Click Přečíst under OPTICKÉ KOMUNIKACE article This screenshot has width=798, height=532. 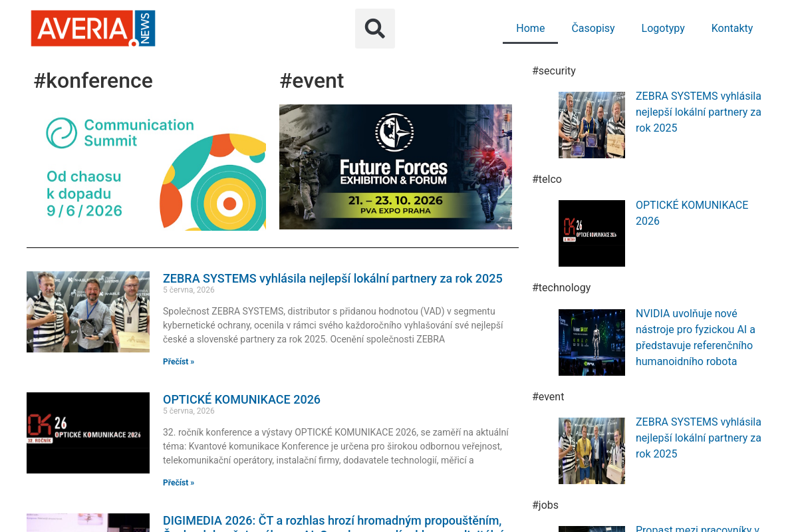[178, 483]
